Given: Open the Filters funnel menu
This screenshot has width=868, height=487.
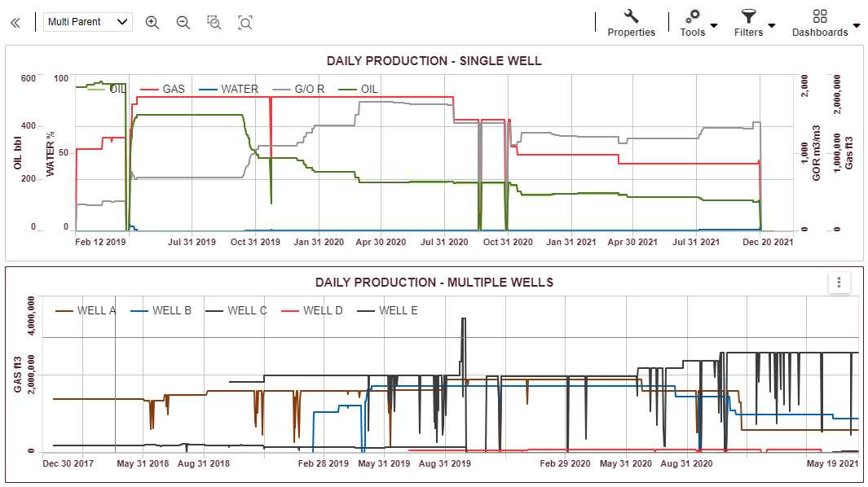Looking at the screenshot, I should [748, 24].
